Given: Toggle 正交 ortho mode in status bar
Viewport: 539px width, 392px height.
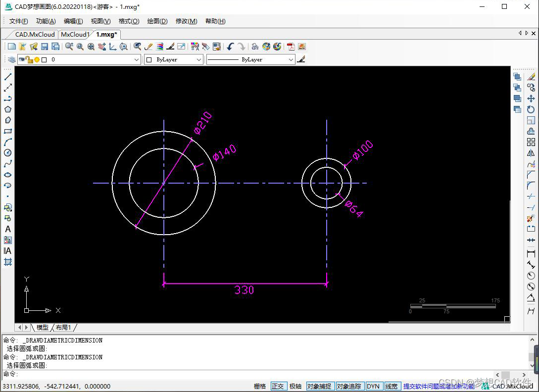Looking at the screenshot, I should 278,386.
